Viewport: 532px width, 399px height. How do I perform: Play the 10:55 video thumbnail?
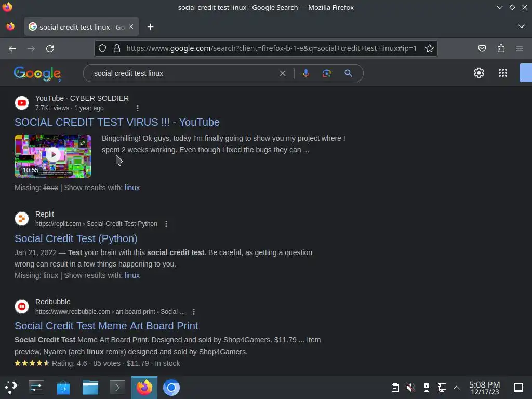[x=53, y=156]
